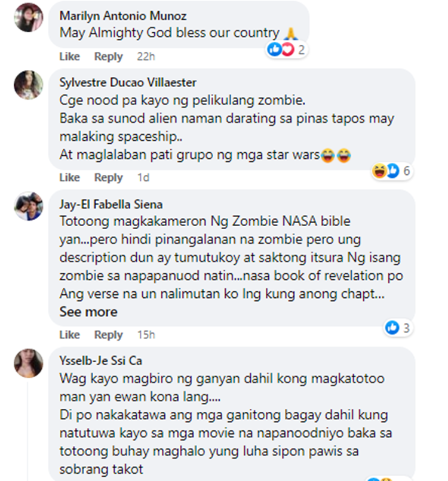View the thumbs-up reaction on Jay-El's comment
The image size is (448, 481).
point(398,328)
